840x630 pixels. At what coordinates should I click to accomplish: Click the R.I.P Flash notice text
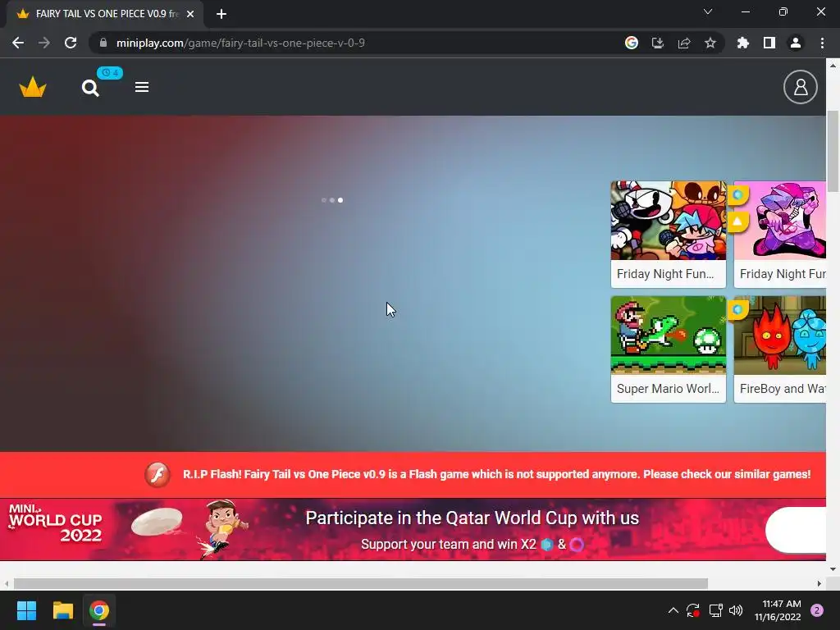coord(496,475)
